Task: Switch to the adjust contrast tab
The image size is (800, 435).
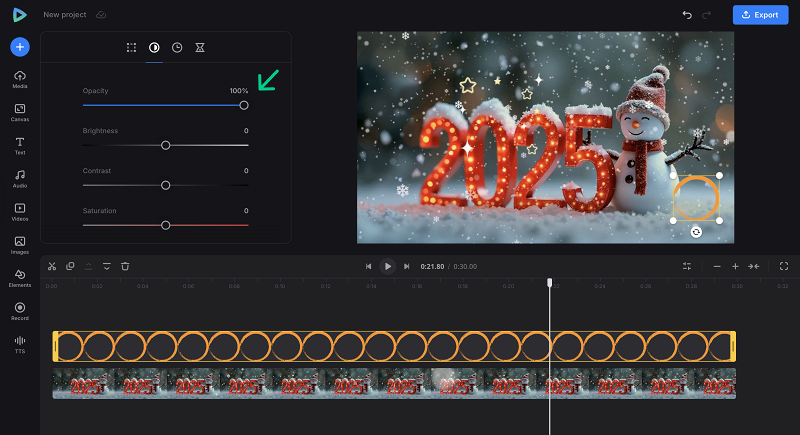Action: (154, 47)
